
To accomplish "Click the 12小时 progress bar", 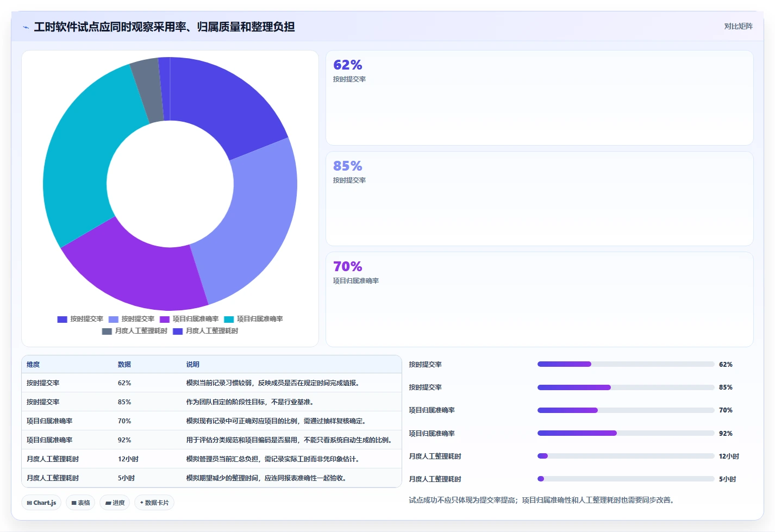I will pos(626,456).
